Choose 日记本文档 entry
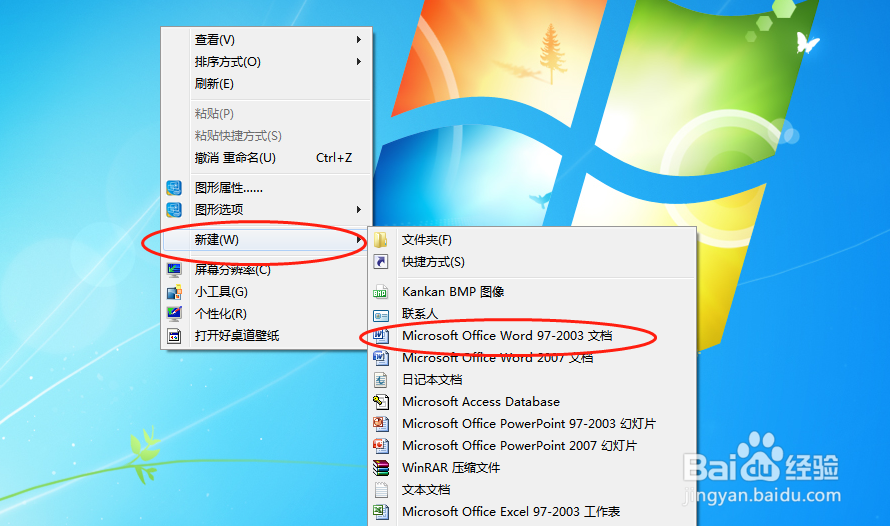The image size is (890, 526). pyautogui.click(x=532, y=380)
